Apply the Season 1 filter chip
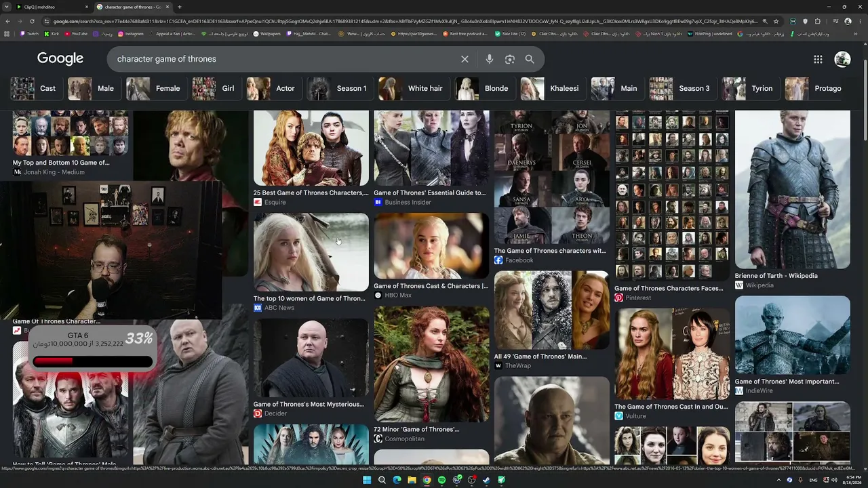This screenshot has height=488, width=868. 339,88
